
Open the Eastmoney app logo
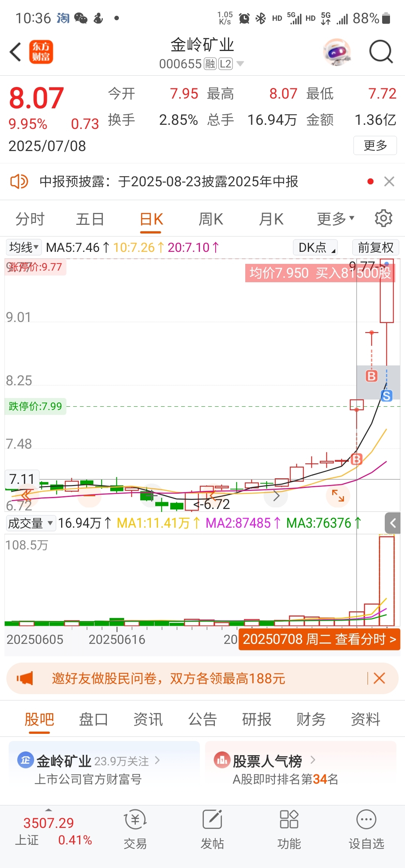coord(41,52)
